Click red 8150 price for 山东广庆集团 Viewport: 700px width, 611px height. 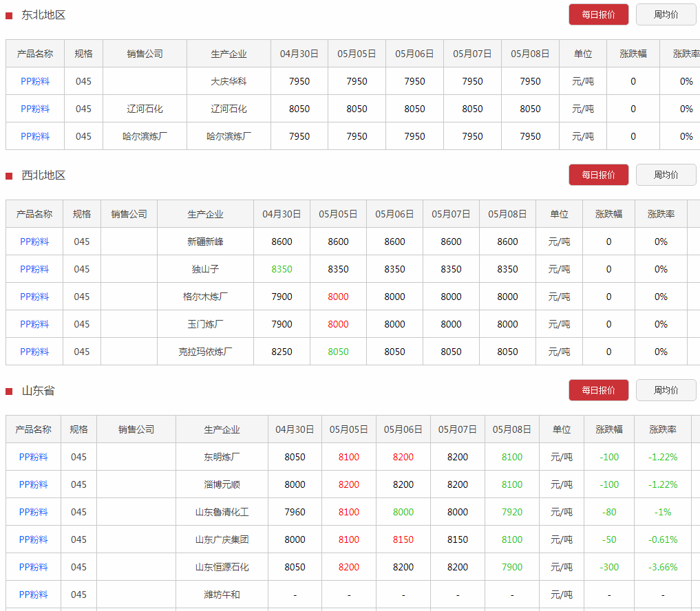[403, 539]
